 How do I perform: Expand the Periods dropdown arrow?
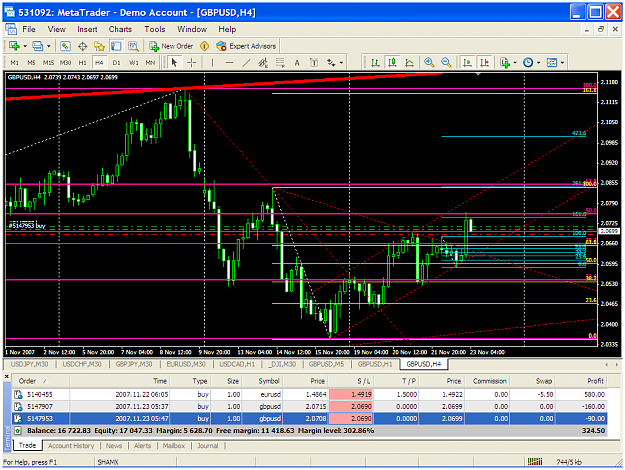(539, 63)
